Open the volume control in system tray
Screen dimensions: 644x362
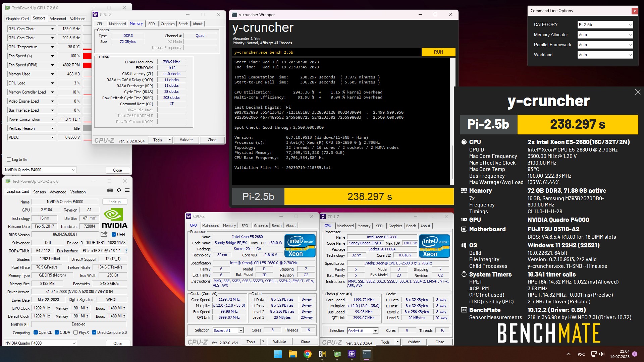601,354
